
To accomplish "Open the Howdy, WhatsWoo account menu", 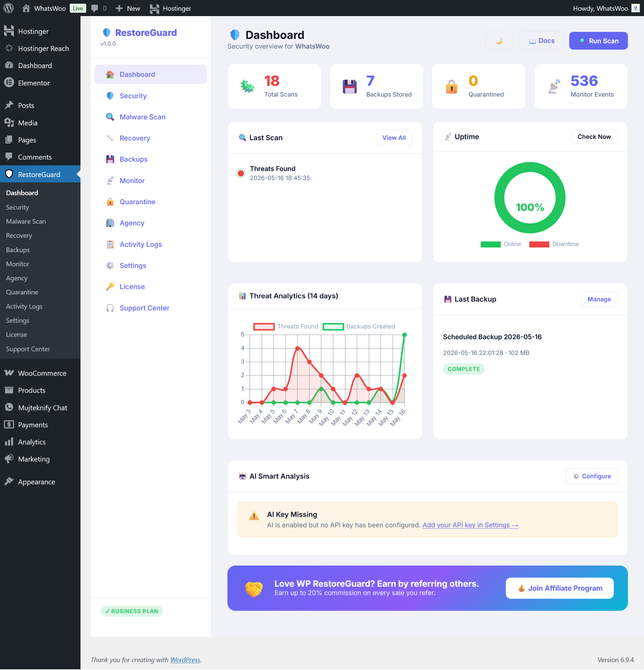I will [x=606, y=8].
